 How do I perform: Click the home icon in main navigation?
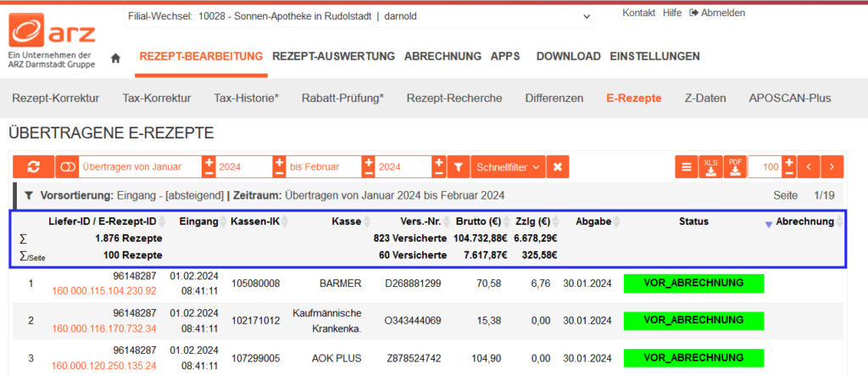[116, 58]
